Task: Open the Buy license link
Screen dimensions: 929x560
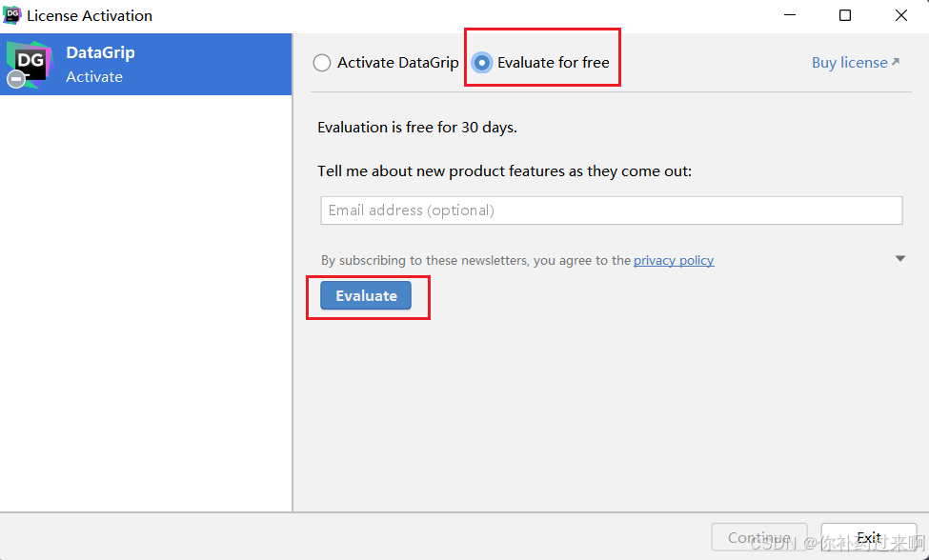Action: click(850, 63)
